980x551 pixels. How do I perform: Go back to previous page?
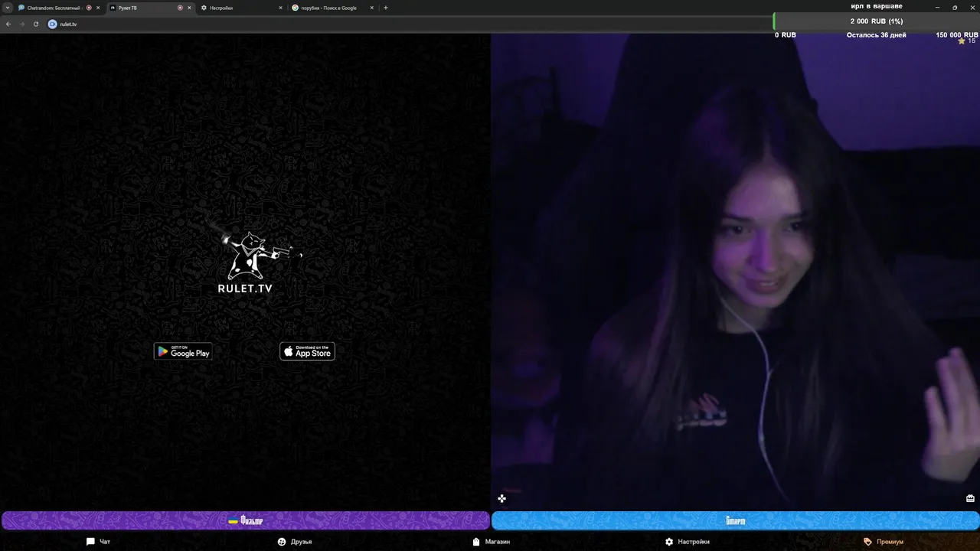point(8,24)
